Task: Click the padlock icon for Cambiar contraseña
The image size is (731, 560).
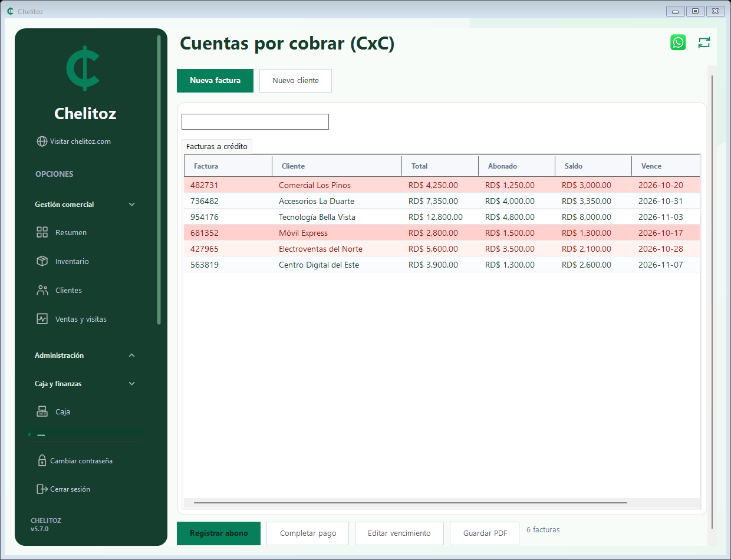Action: (42, 460)
